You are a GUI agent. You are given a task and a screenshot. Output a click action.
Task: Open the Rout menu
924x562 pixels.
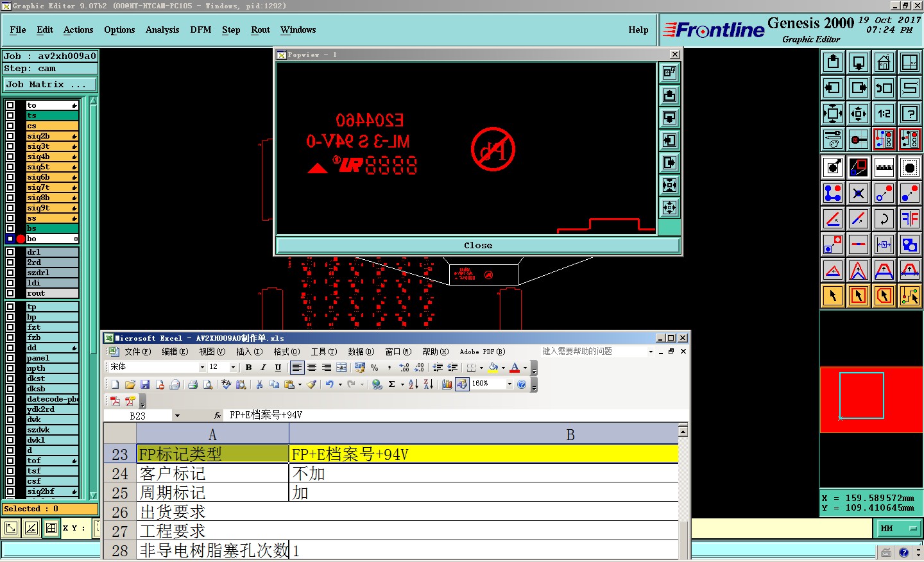click(x=261, y=30)
